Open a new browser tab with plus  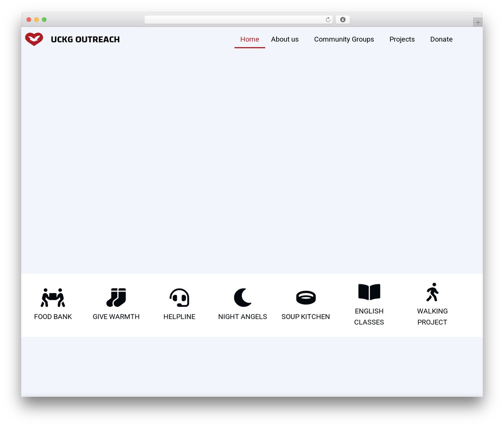pos(478,22)
